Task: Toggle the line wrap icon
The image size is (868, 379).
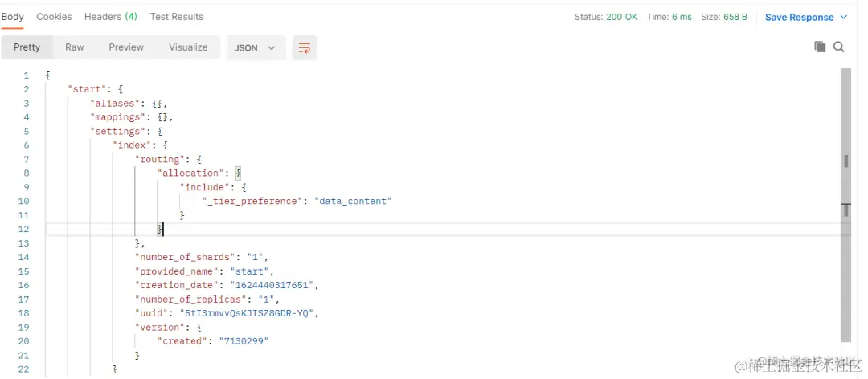Action: [305, 47]
